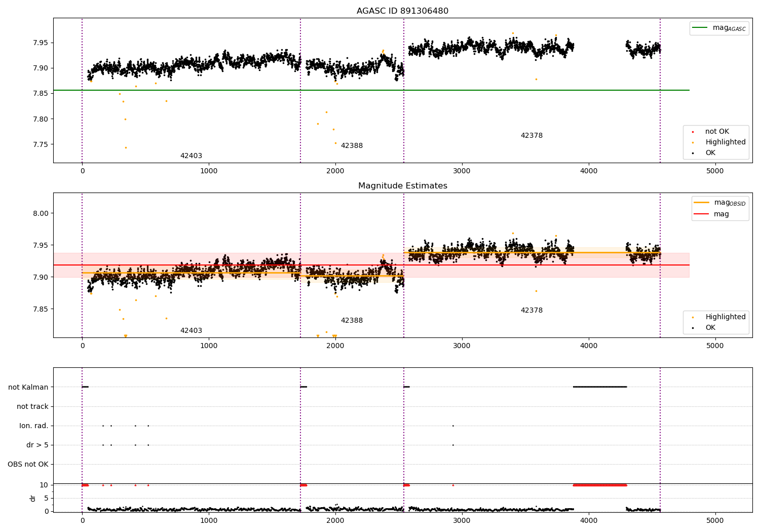Select the 'Highlighted' legend entry in the middle plot
The image size is (760, 532).
coord(726,317)
